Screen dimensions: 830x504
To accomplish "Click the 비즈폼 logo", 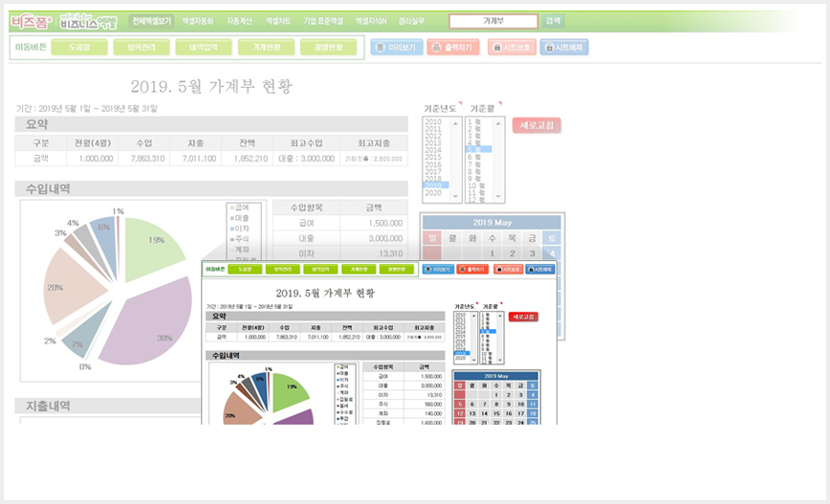I will 32,22.
